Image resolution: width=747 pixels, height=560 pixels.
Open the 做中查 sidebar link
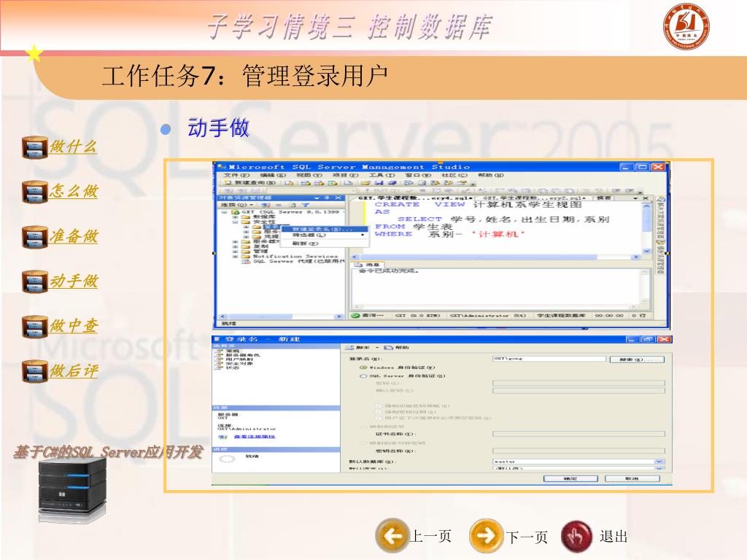[74, 326]
